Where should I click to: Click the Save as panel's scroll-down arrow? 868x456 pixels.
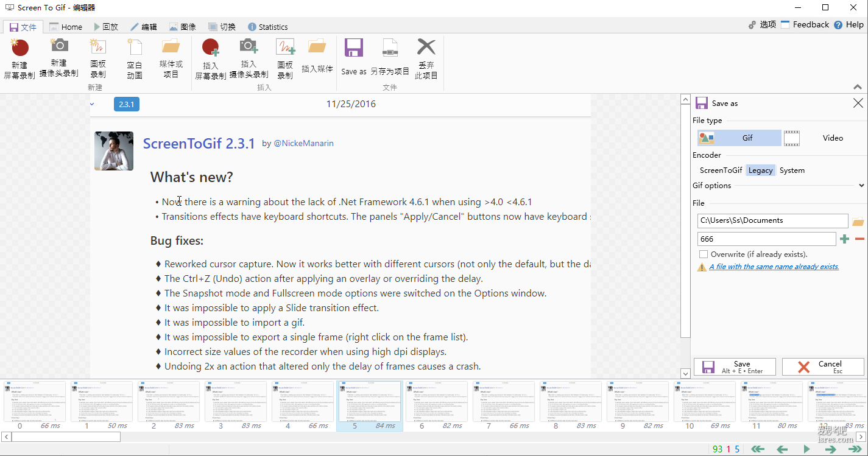[x=685, y=373]
